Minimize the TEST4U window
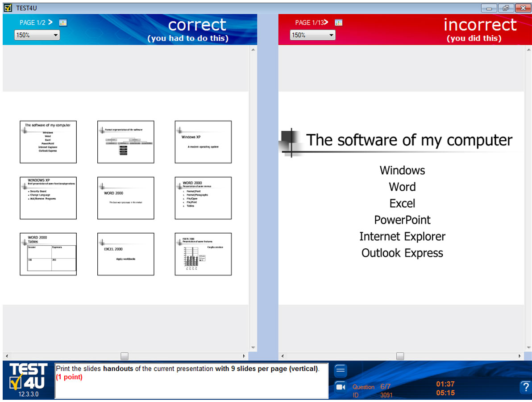The height and width of the screenshot is (402, 532). coord(489,8)
